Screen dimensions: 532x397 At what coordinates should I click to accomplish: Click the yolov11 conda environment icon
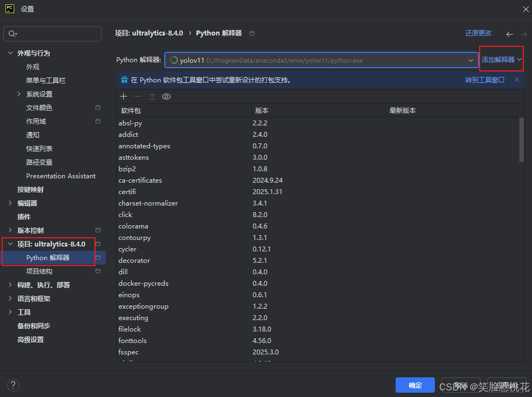(174, 60)
